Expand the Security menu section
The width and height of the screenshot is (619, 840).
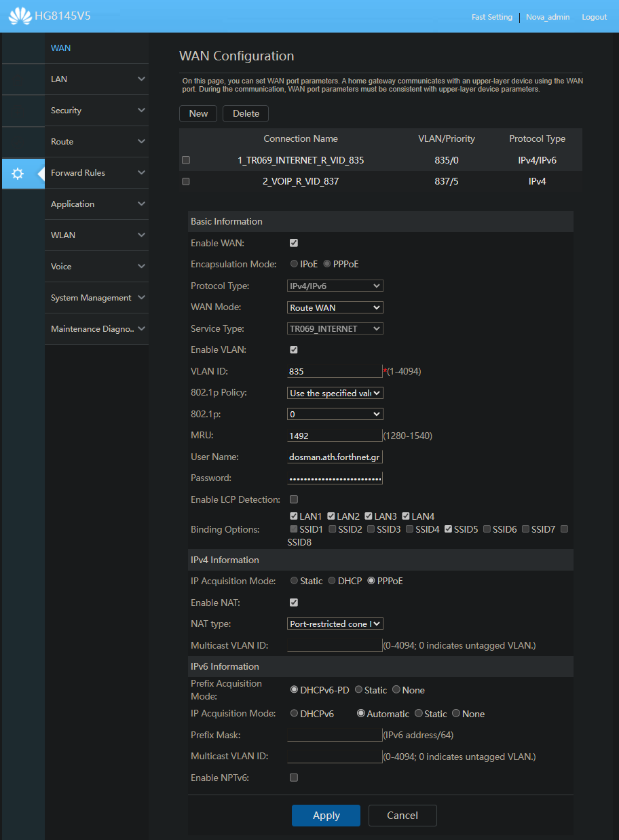click(97, 111)
